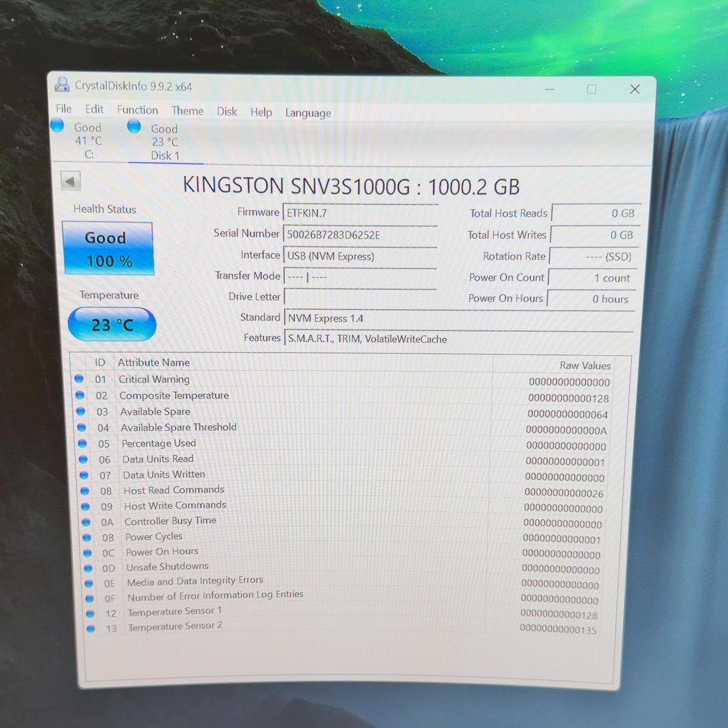Click the empty Drive Letter field

360,297
